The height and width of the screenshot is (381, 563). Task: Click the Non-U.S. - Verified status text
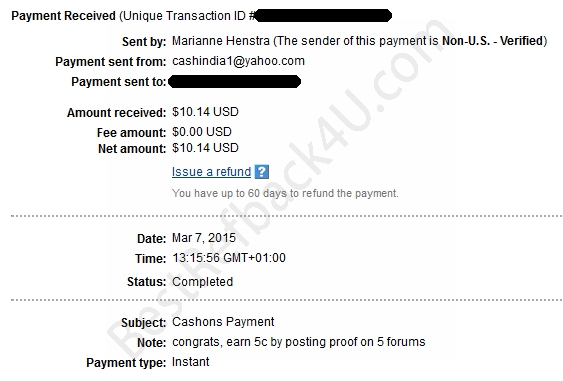492,41
